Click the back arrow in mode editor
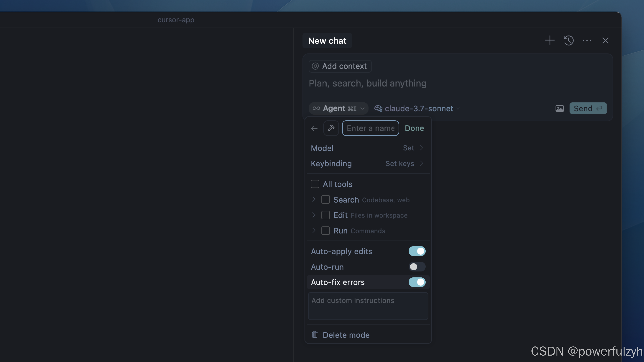 [314, 128]
